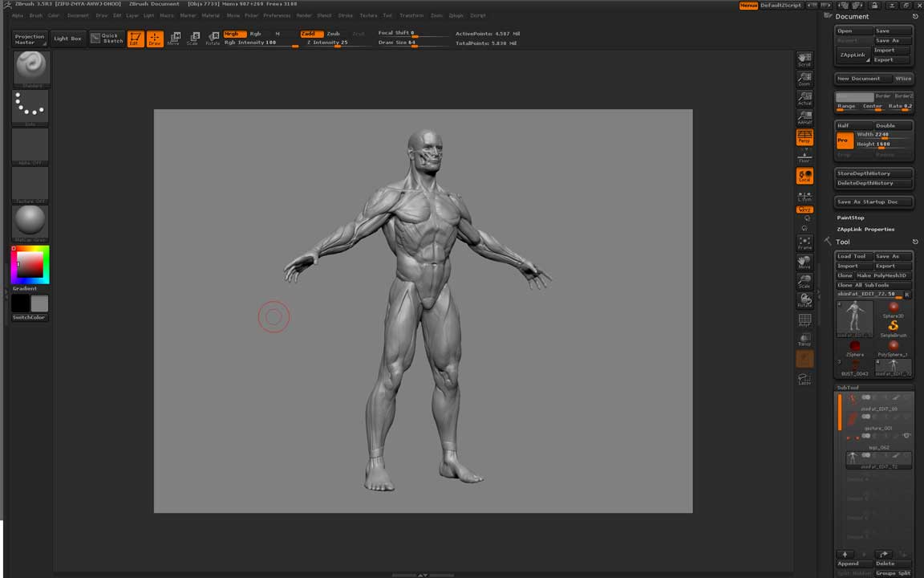Toggle Transp transparency mode
924x578 pixels.
pos(804,340)
